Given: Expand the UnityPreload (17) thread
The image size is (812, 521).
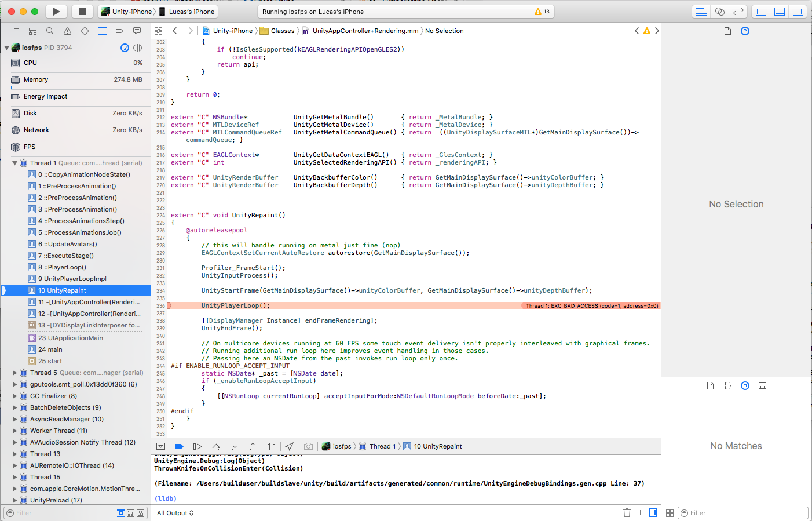Looking at the screenshot, I should click(14, 500).
